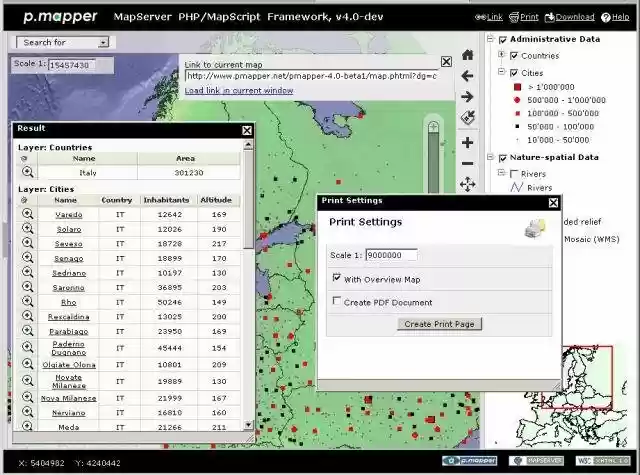Zoom to Senago using its magnifier icon
The height and width of the screenshot is (475, 640).
click(27, 258)
